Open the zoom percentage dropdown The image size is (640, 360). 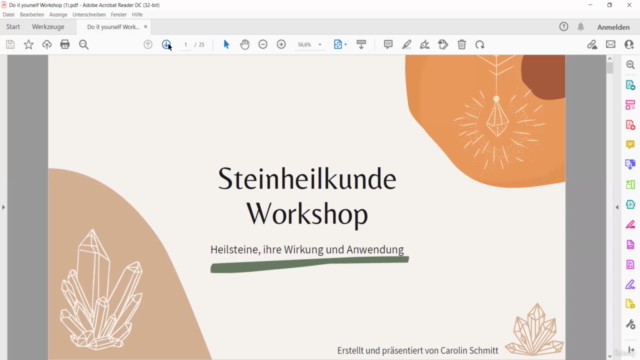pos(320,44)
